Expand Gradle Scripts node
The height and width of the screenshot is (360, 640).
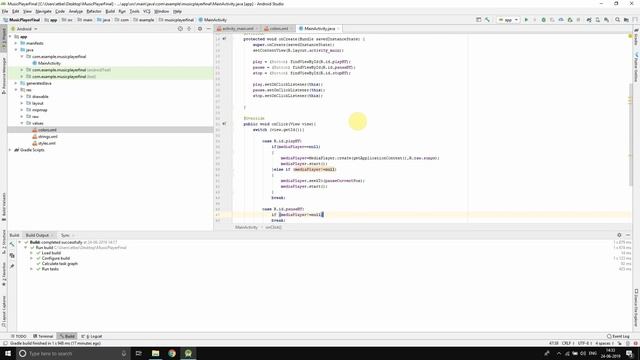10,150
